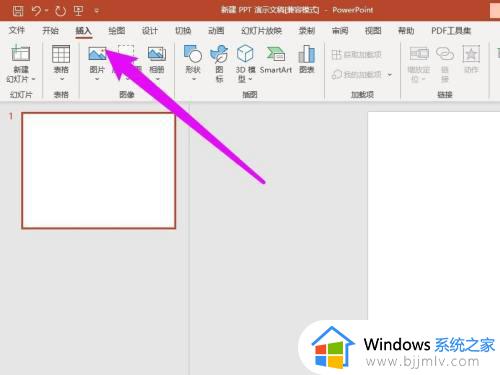Viewport: 500px width, 375px height.
Task: Open the 设计 tab
Action: click(150, 31)
